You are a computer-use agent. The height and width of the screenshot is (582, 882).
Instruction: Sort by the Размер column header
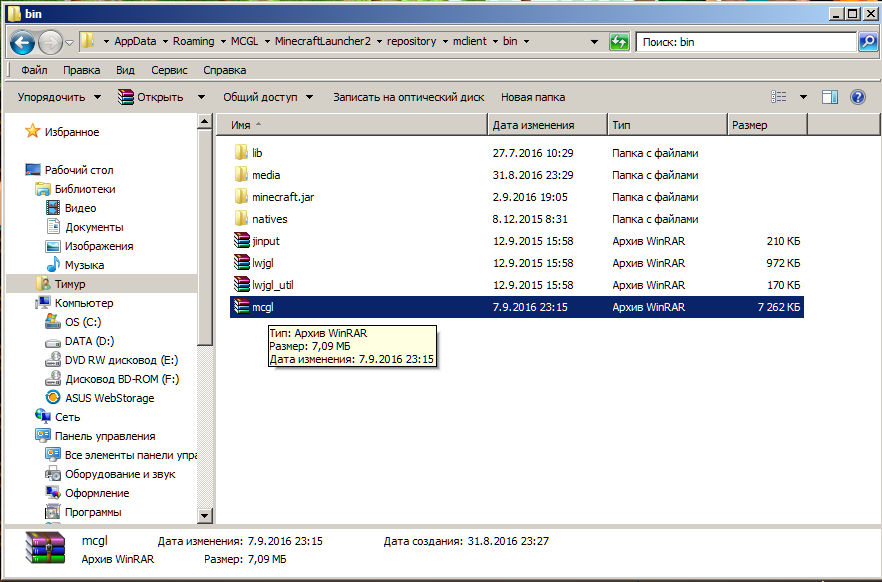pos(766,125)
